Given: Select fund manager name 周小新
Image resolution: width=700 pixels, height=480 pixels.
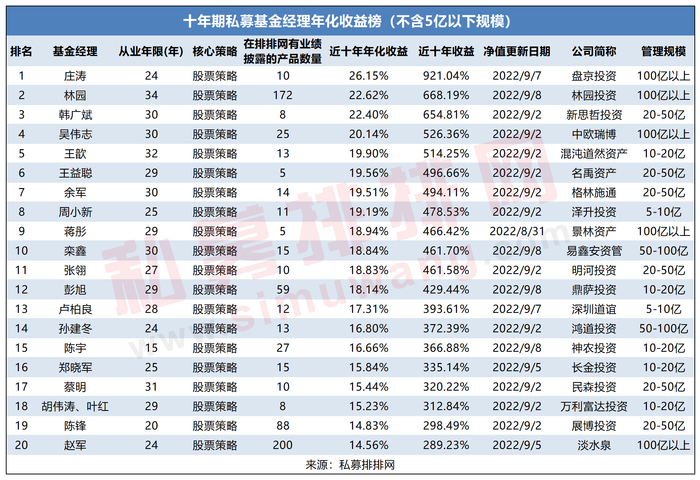Looking at the screenshot, I should (x=75, y=212).
